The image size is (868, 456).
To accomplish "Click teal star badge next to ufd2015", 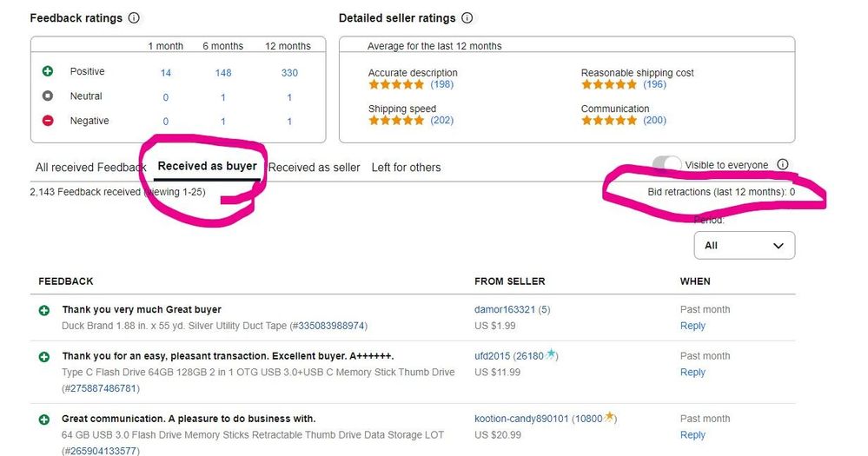I will pyautogui.click(x=550, y=354).
